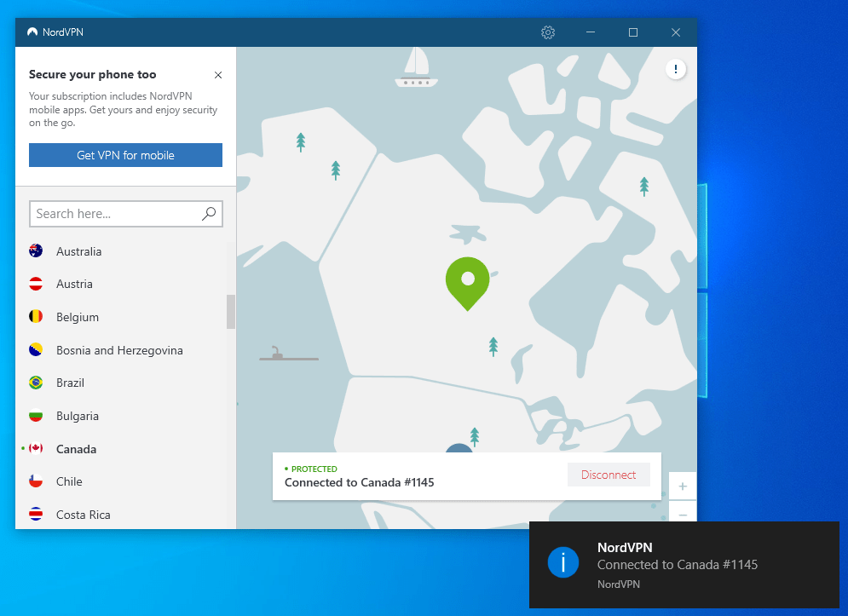Select Canada in country list
Image resolution: width=848 pixels, height=616 pixels.
click(x=76, y=449)
